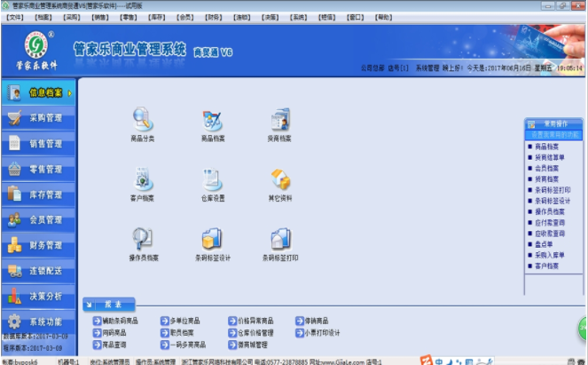Open the 文件 menu
Screen dimensions: 588x365
click(x=15, y=17)
